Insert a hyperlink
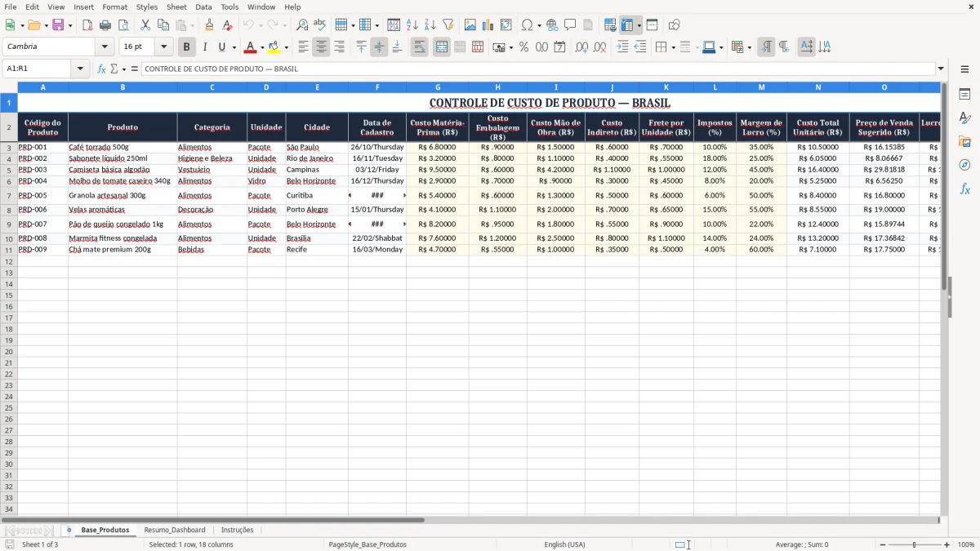 tap(552, 25)
